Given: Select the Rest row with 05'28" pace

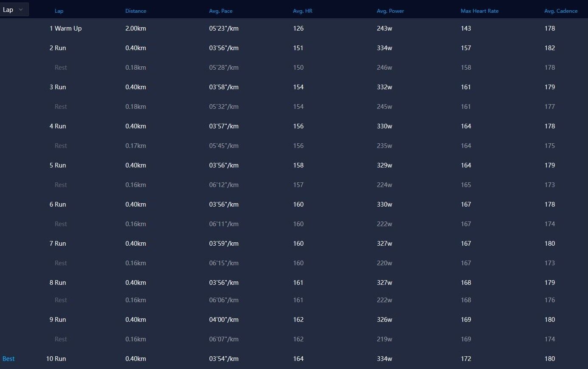Looking at the screenshot, I should click(x=294, y=68).
